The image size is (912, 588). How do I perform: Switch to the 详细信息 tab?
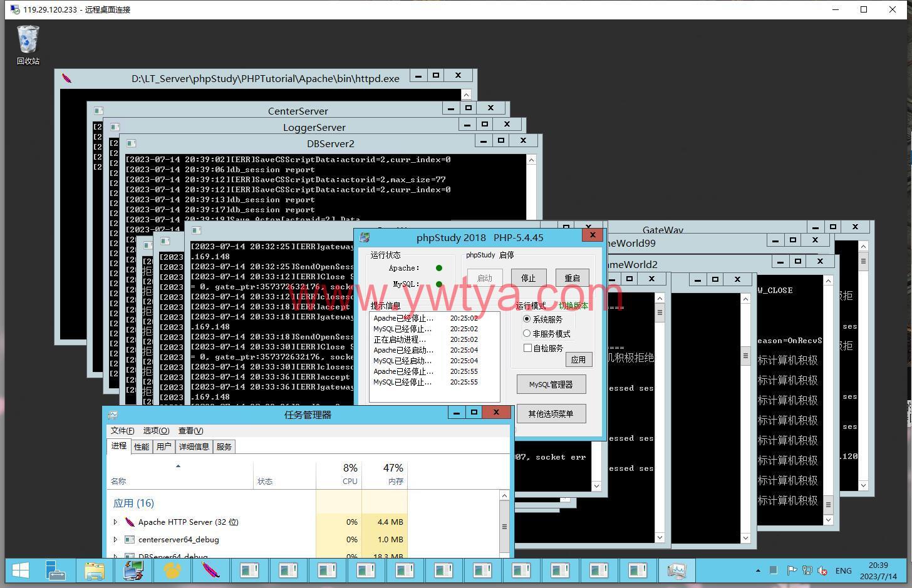(194, 446)
